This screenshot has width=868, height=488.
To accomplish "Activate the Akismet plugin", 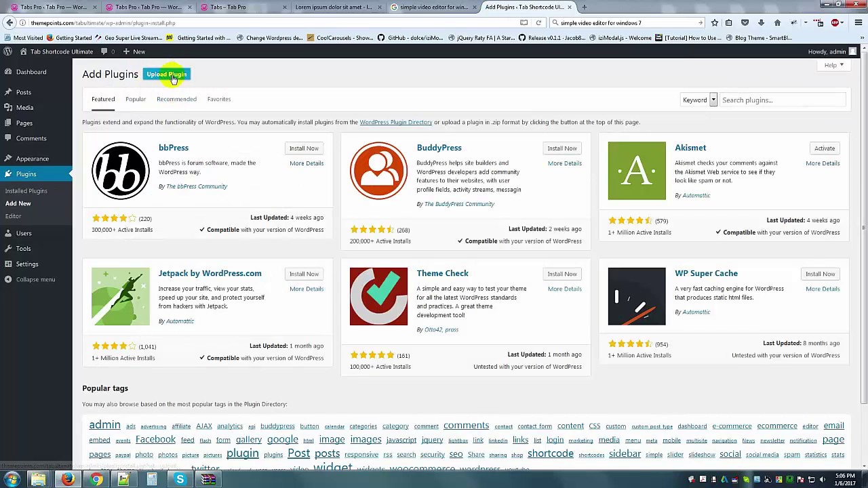I will 825,148.
